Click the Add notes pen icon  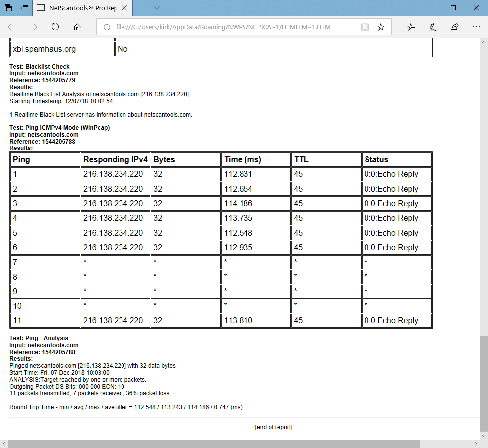point(433,27)
